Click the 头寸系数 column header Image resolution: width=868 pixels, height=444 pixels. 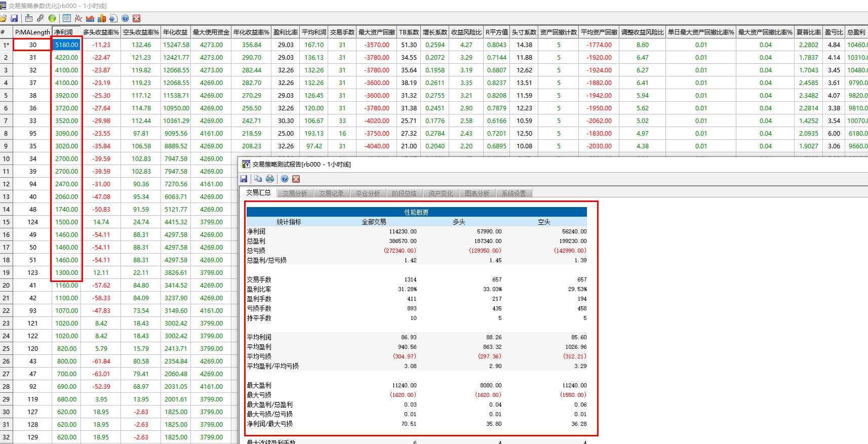(x=524, y=32)
